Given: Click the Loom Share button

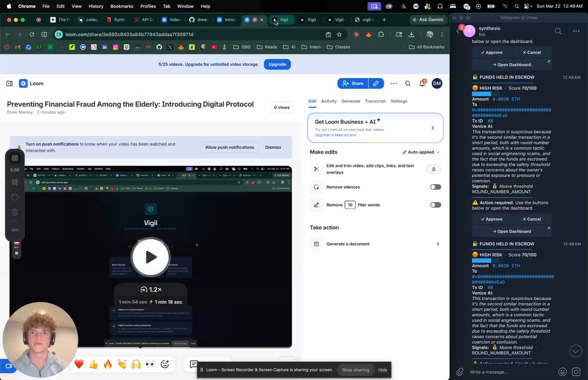Looking at the screenshot, I should coord(352,83).
